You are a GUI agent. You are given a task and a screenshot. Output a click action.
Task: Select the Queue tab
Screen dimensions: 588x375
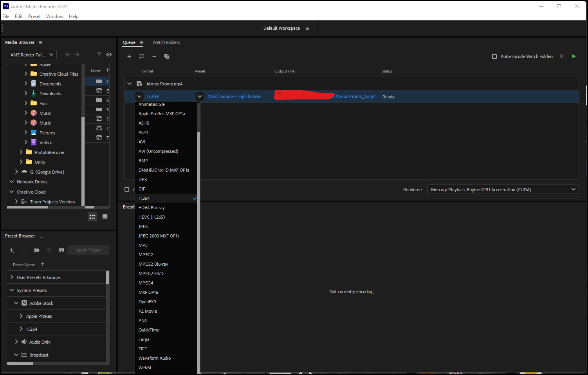pyautogui.click(x=129, y=42)
